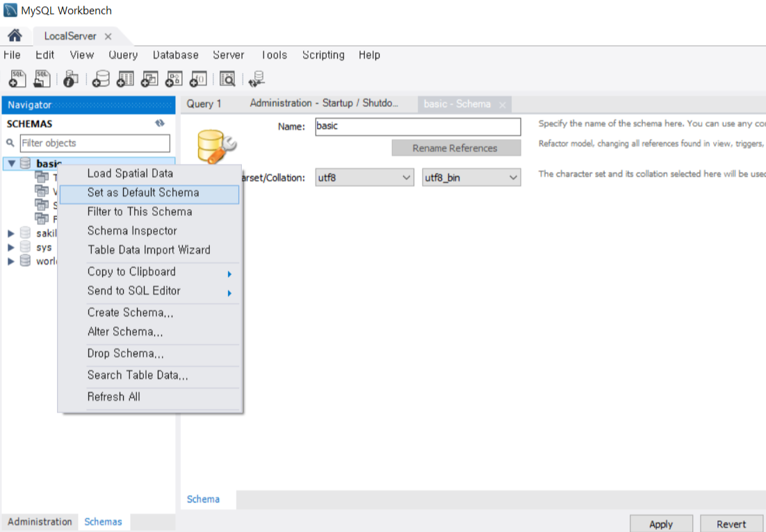Click the sys schema database icon

pyautogui.click(x=26, y=247)
